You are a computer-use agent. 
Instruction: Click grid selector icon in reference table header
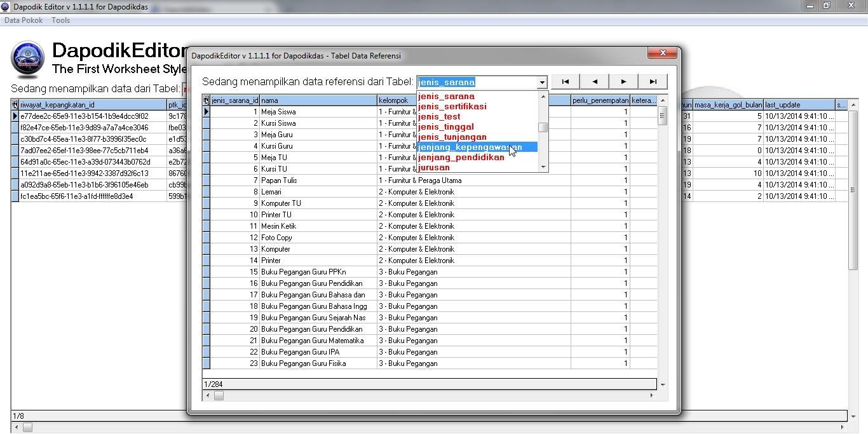(x=207, y=100)
